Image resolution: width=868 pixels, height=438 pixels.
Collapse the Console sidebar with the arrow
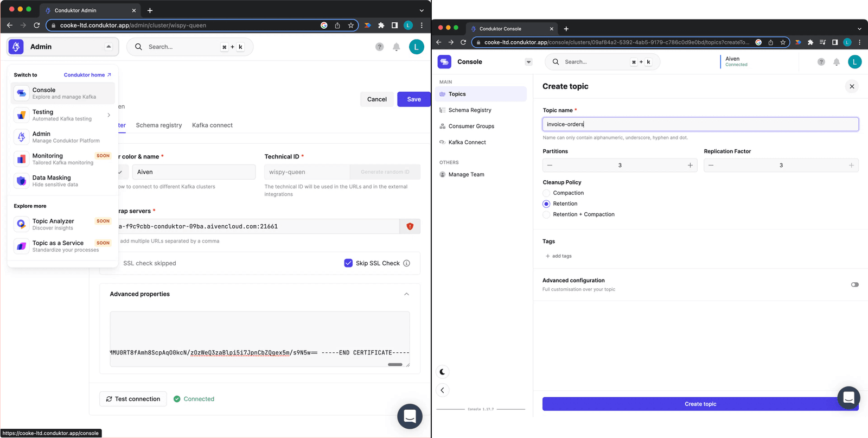pyautogui.click(x=443, y=390)
